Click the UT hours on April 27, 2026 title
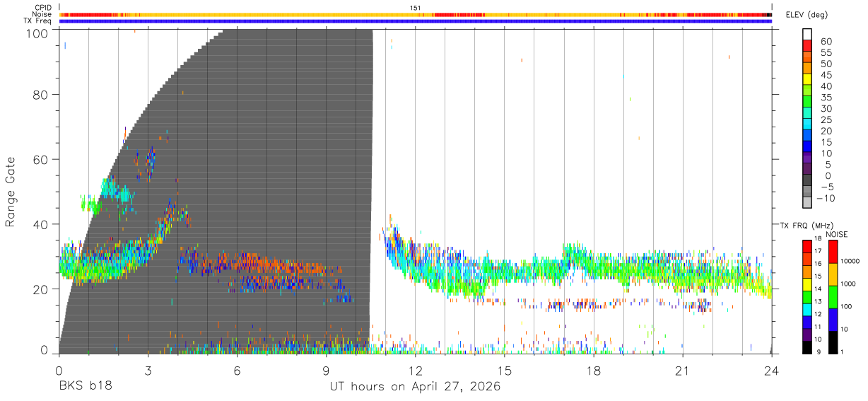Screen dimensions: 868x401 tap(415, 387)
